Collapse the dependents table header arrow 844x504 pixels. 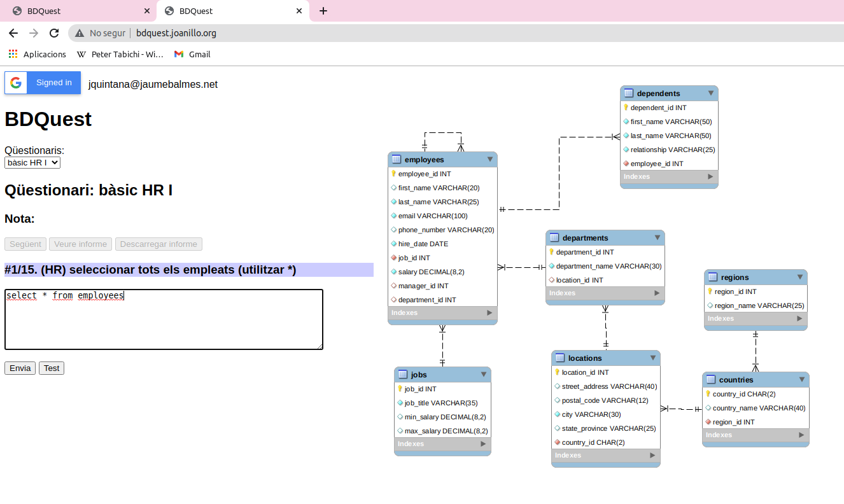pos(711,94)
